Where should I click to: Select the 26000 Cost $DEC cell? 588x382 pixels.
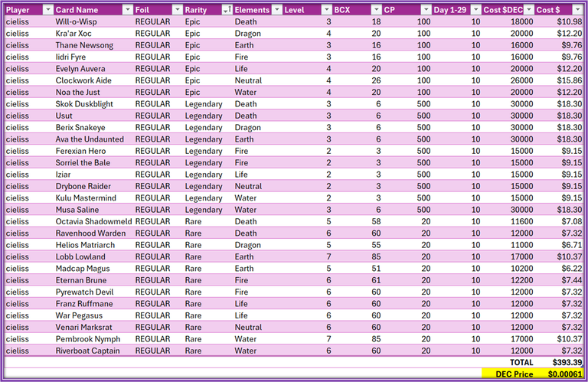coord(508,80)
